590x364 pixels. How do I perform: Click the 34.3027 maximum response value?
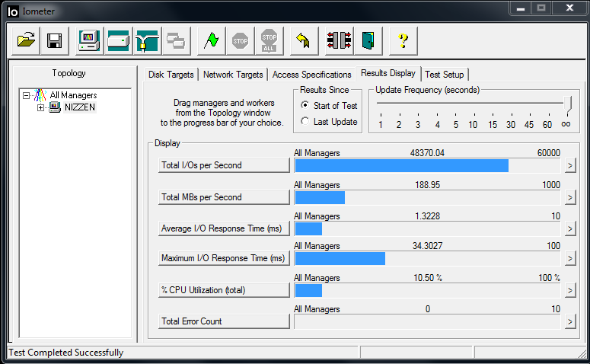point(427,246)
